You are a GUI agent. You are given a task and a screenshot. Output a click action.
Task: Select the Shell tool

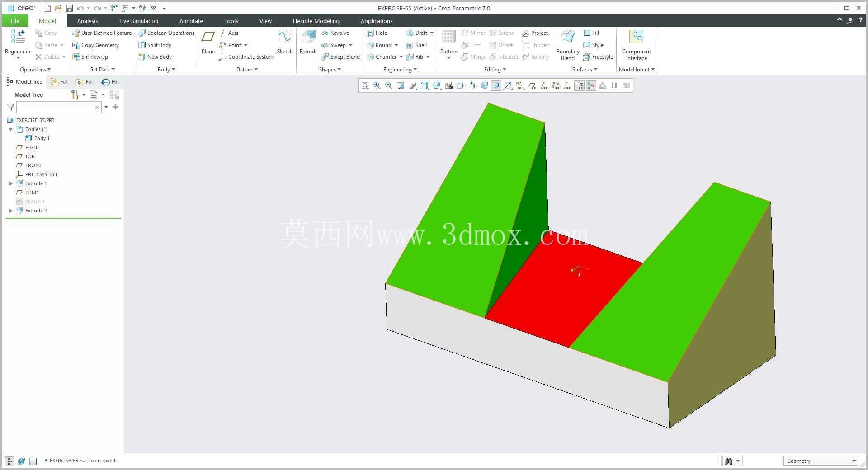416,45
